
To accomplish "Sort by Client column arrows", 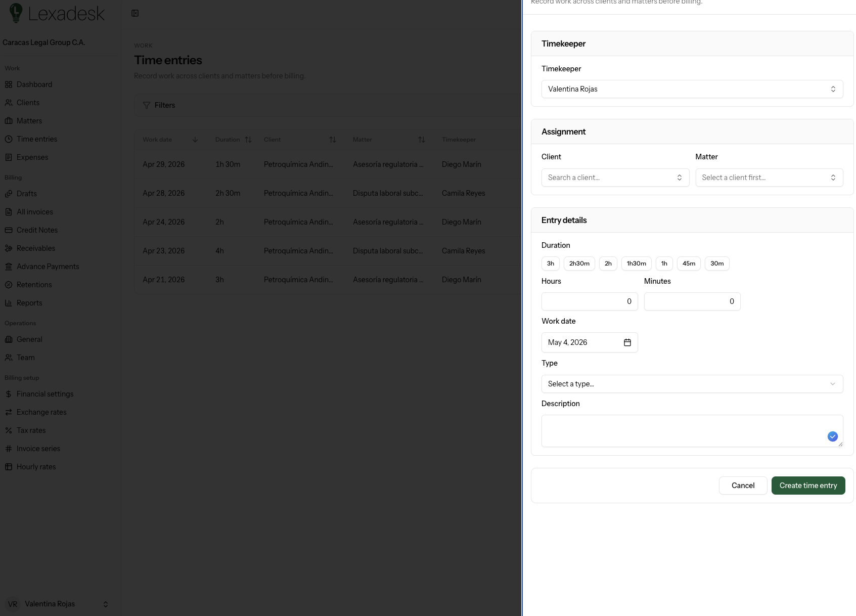I will [333, 140].
